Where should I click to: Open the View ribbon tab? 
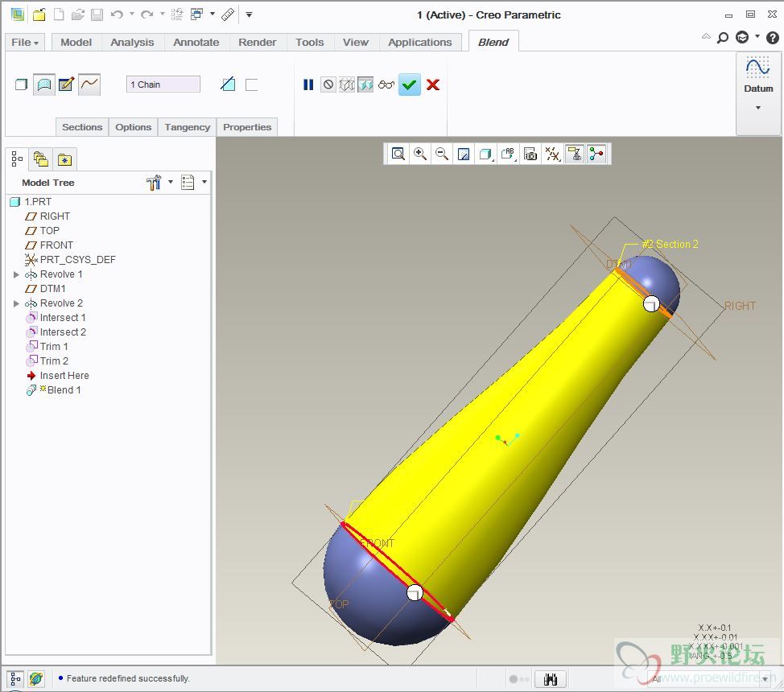(356, 43)
